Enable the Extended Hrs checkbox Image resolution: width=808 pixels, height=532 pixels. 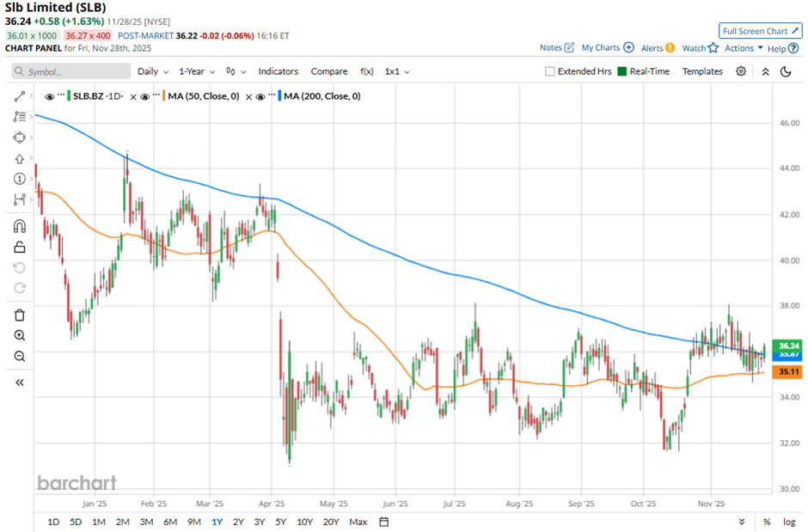[x=550, y=71]
